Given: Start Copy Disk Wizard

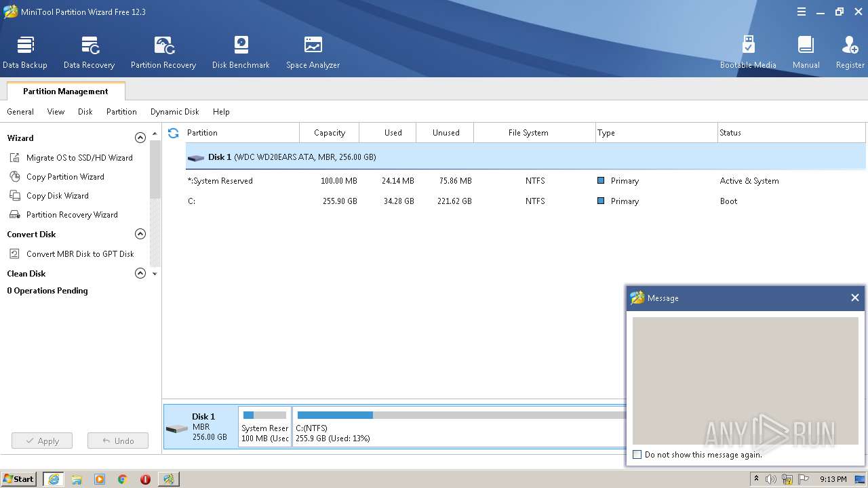Looking at the screenshot, I should coord(57,196).
